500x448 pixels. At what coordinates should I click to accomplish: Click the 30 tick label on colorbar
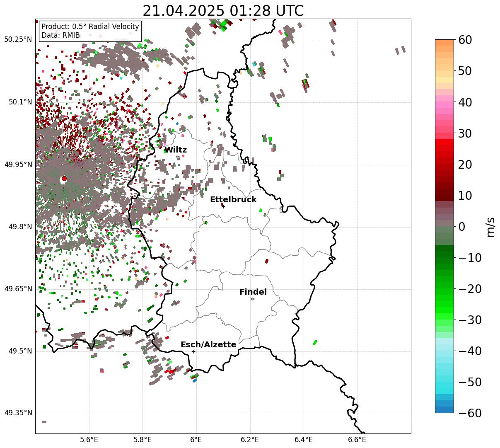coord(466,133)
